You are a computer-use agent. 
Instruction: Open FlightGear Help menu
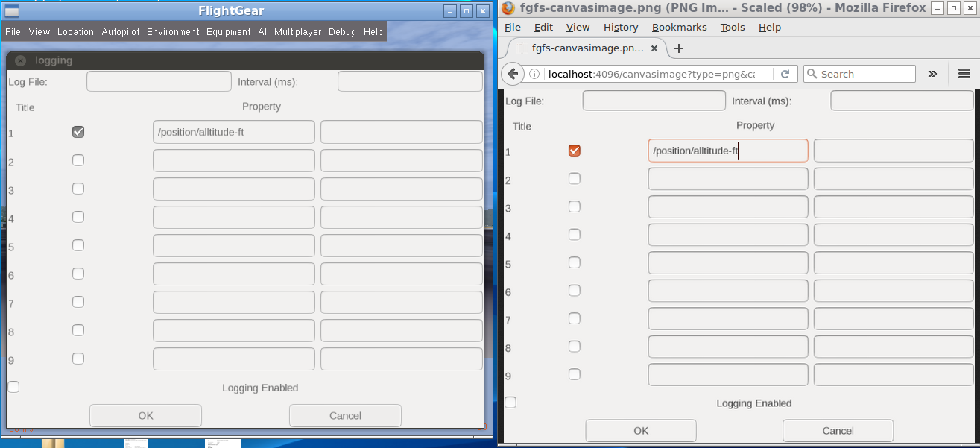[373, 32]
